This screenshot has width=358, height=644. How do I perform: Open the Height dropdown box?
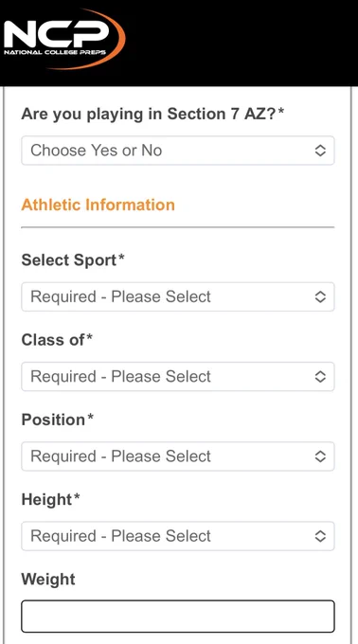pyautogui.click(x=178, y=536)
